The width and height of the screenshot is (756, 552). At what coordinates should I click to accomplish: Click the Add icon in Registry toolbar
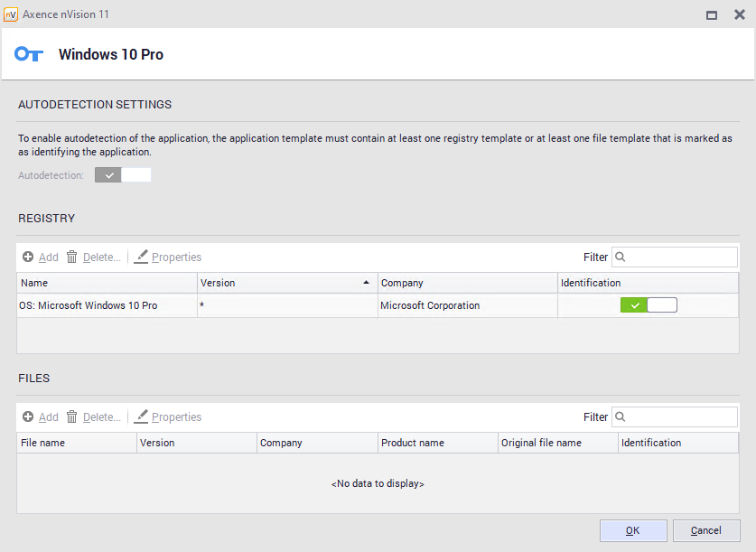click(28, 257)
